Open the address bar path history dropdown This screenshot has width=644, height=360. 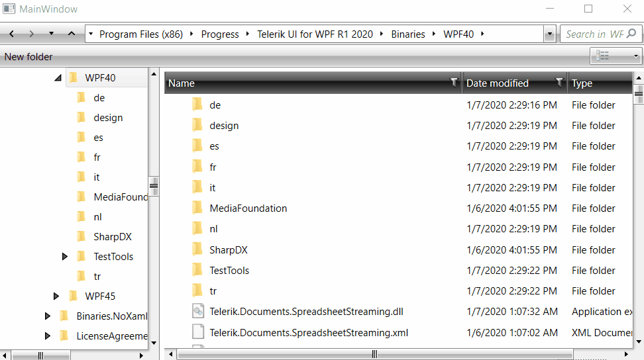(549, 34)
